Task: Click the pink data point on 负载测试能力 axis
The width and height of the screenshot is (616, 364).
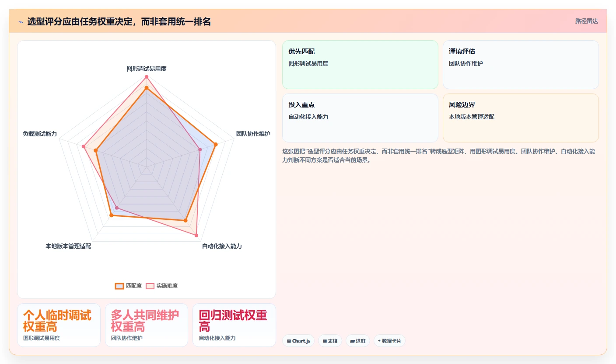Action: 83,146
